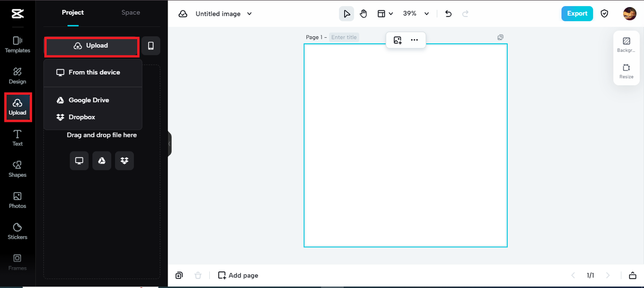Image resolution: width=644 pixels, height=288 pixels.
Task: Open the Templates sidebar panel
Action: click(x=18, y=44)
